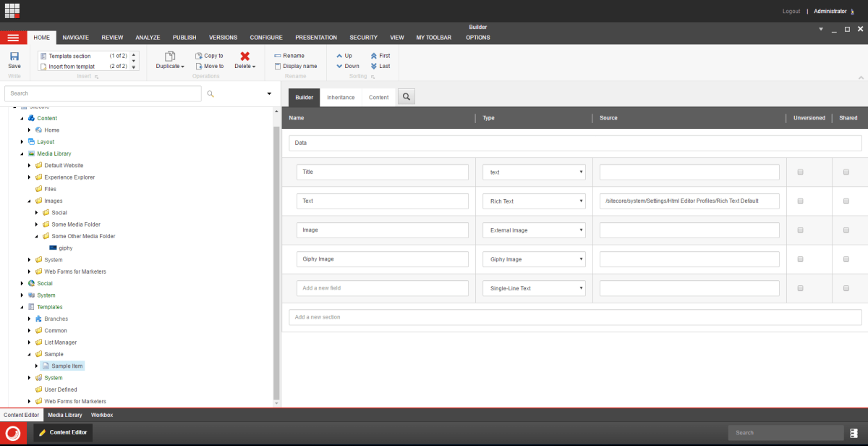Click the Logout link

point(791,12)
